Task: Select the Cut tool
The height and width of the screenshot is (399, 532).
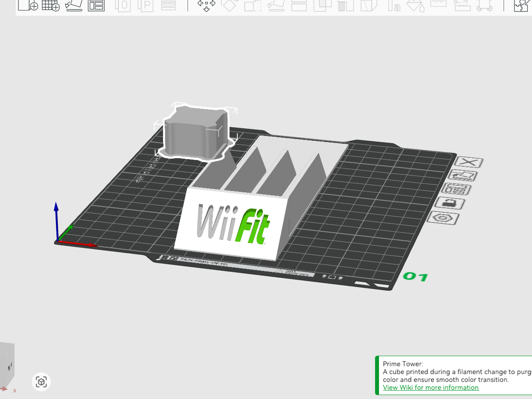Action: click(x=299, y=5)
